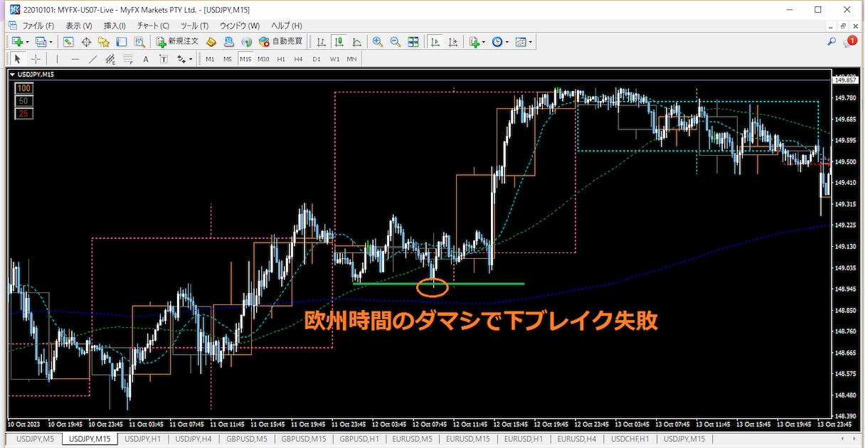Viewport: 868px width, 448px height.
Task: Click the profiles icon
Action: [41, 42]
